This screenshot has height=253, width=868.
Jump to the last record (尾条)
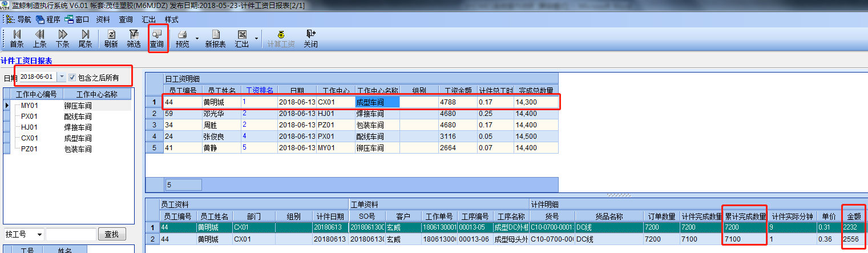[x=85, y=38]
